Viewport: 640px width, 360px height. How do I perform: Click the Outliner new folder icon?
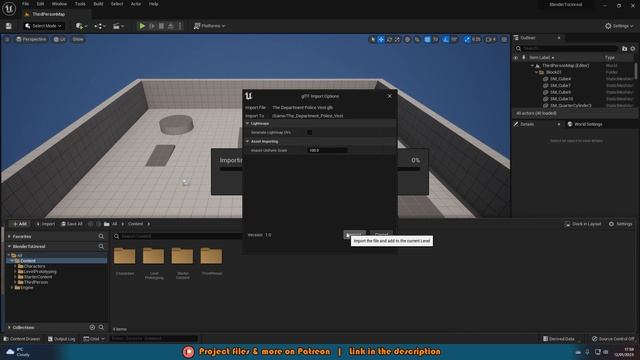coord(624,49)
